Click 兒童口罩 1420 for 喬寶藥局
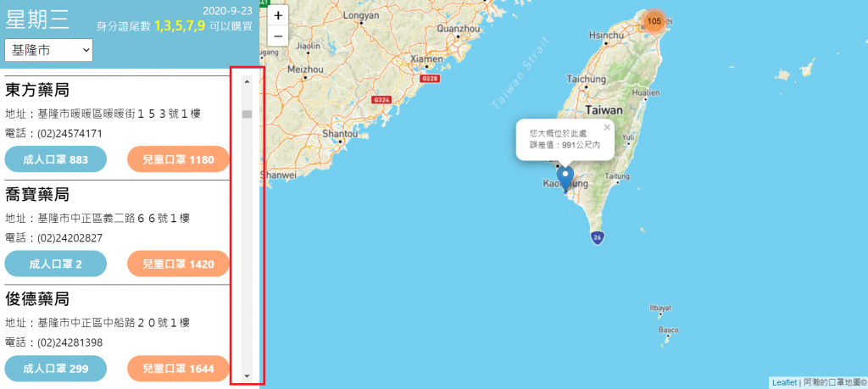 click(178, 264)
